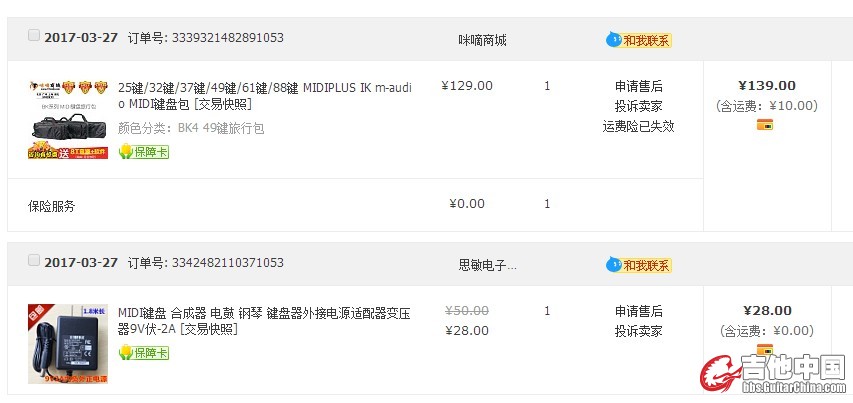Click payment card icon below ¥28.00 total
The image size is (853, 403).
765,349
